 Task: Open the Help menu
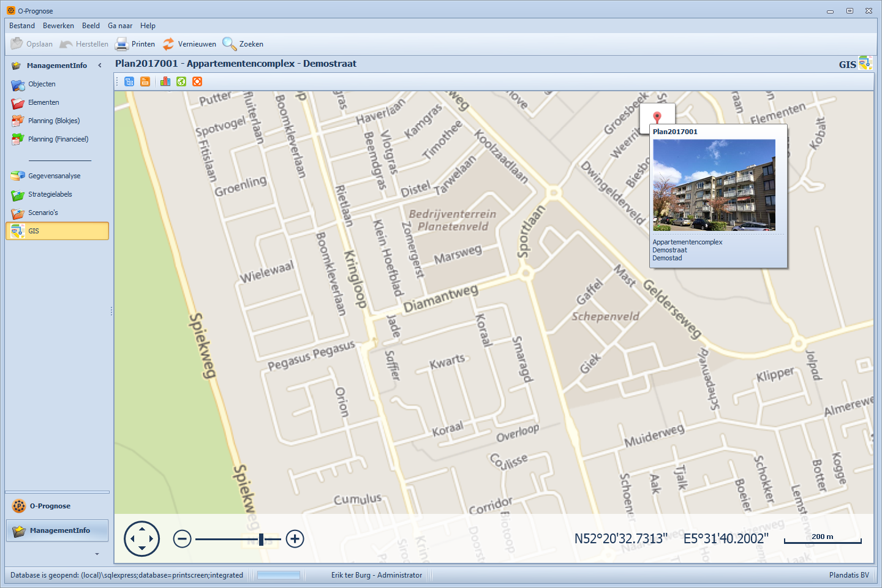point(148,26)
